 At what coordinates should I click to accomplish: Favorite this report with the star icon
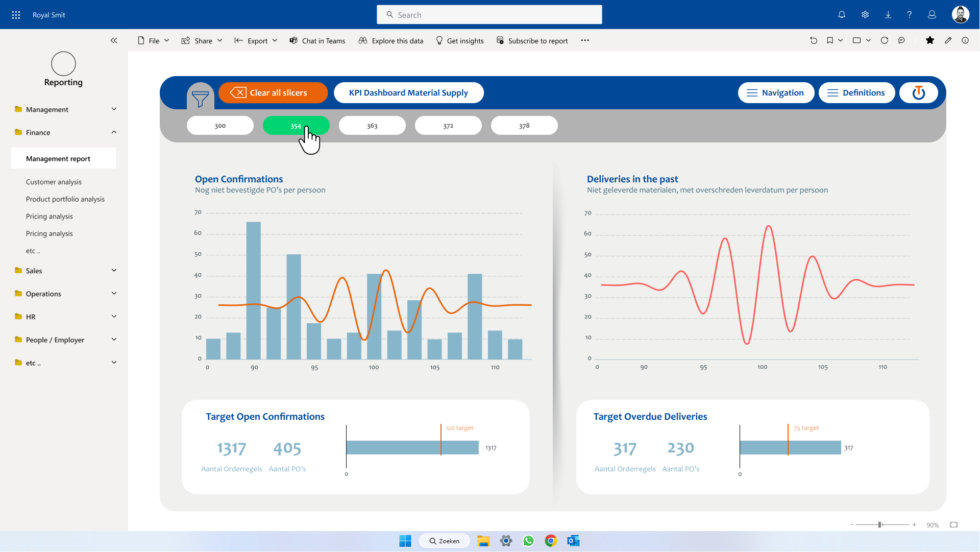pos(930,41)
